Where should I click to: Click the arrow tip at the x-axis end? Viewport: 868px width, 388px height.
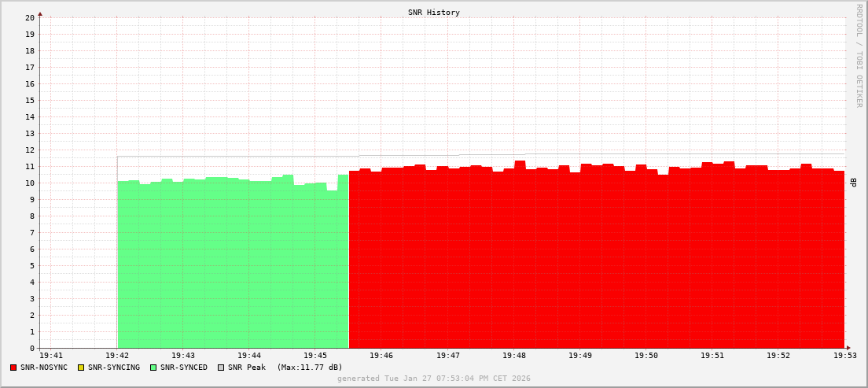[x=848, y=348]
